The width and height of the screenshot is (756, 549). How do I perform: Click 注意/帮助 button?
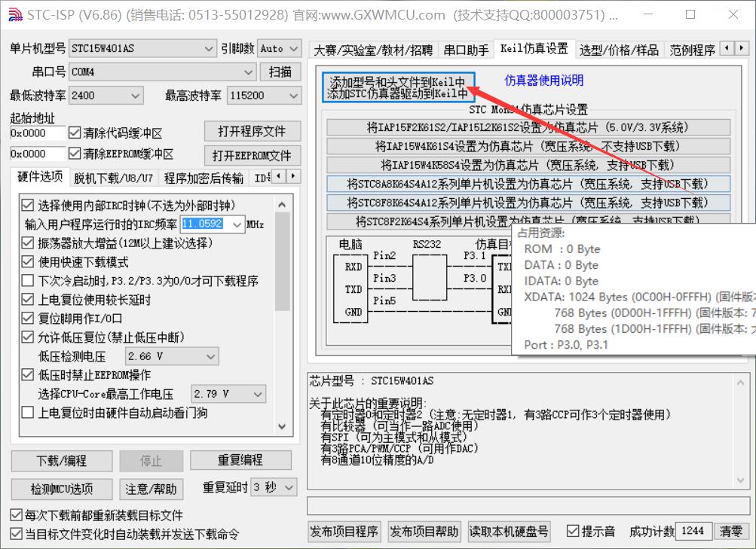pos(152,490)
